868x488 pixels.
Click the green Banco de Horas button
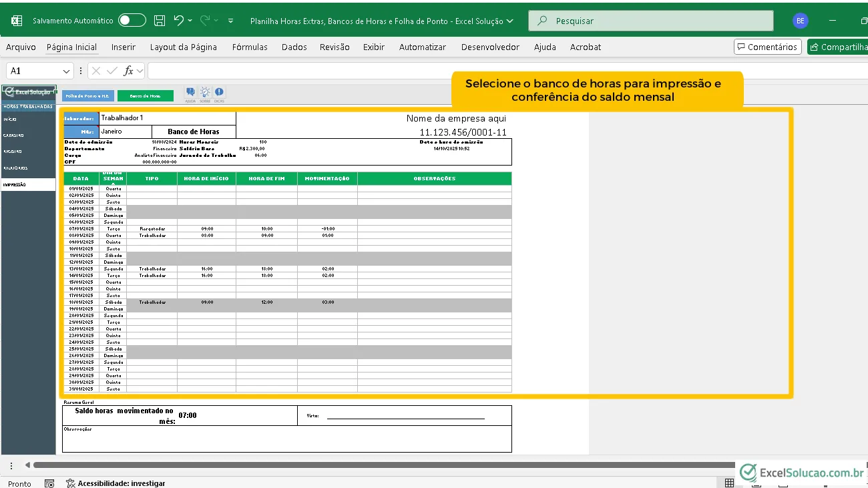(x=146, y=95)
